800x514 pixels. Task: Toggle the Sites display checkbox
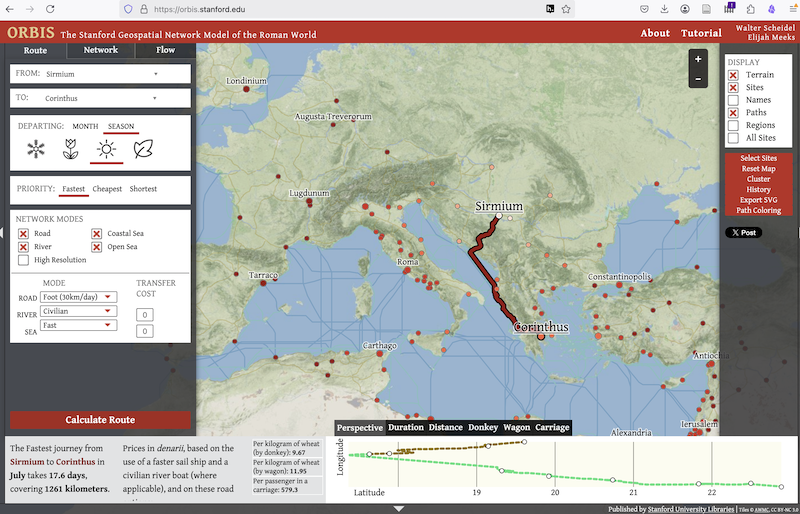click(x=733, y=88)
